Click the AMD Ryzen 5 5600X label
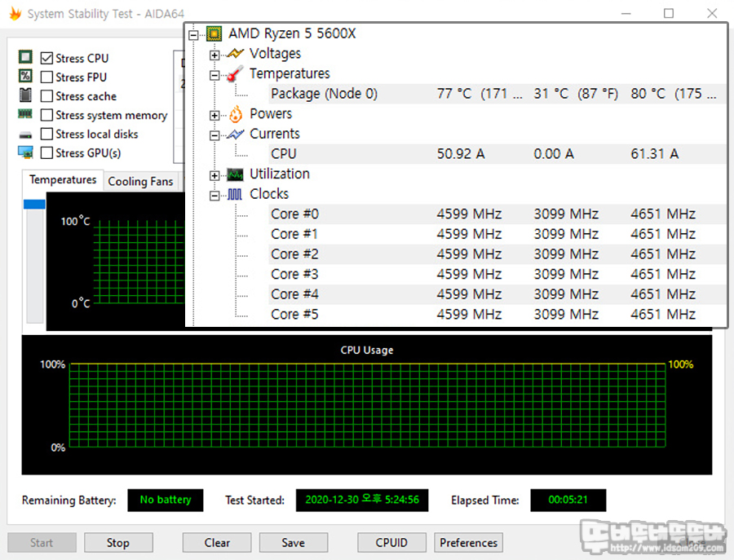Viewport: 734px width, 560px height. 292,33
